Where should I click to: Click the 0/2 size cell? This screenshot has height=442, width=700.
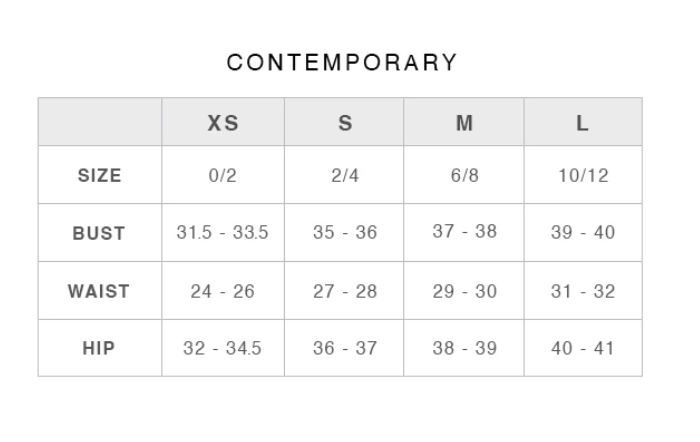pos(223,175)
